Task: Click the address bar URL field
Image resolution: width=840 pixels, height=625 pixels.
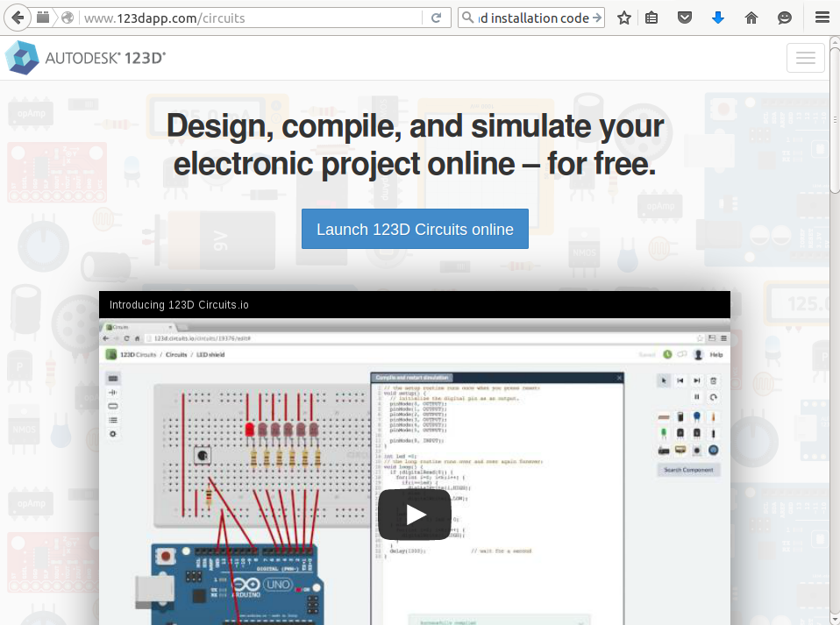Action: [252, 18]
